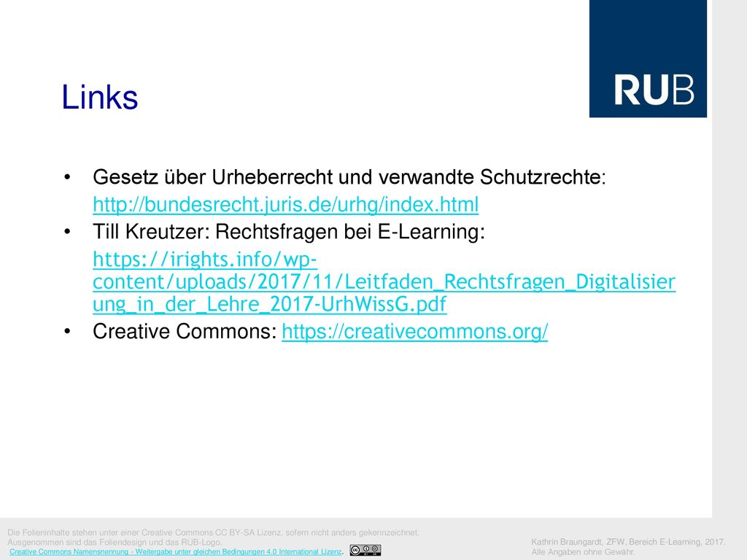
Task: Click footer text 'Alle Angaben ohne Gewähr.'
Action: tap(584, 552)
